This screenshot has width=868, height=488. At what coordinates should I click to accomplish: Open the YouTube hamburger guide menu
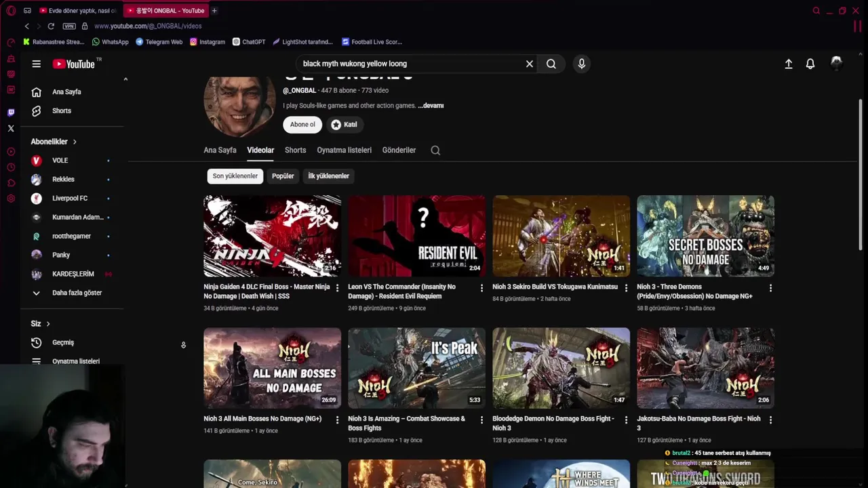(x=37, y=64)
